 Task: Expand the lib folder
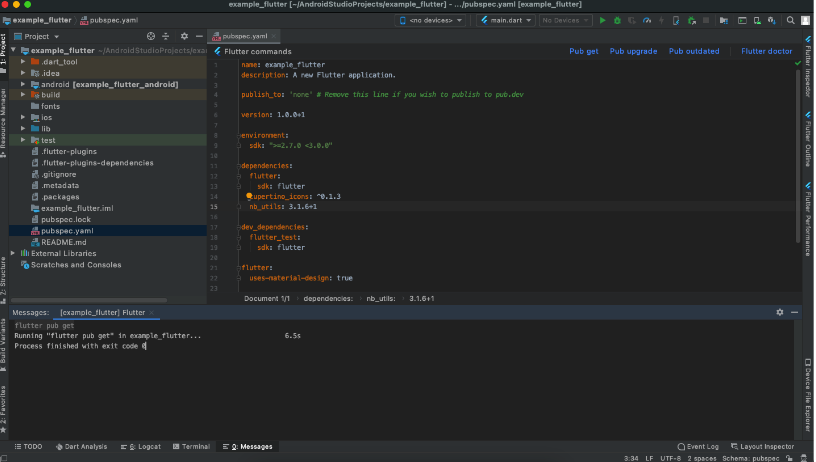click(23, 128)
